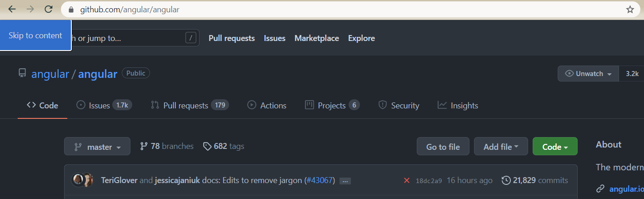This screenshot has height=199, width=644.
Task: Open the angular.io website link
Action: pos(626,189)
